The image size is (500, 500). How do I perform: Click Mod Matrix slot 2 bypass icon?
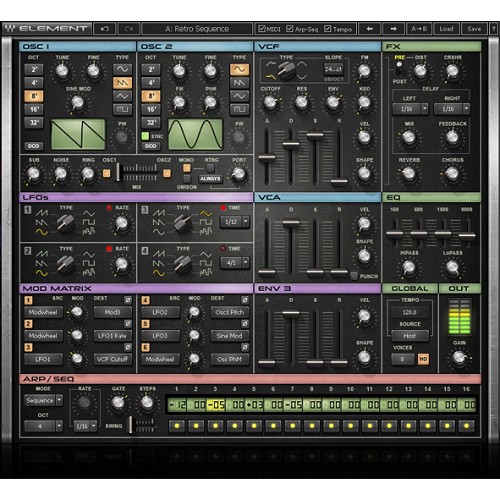click(x=128, y=324)
